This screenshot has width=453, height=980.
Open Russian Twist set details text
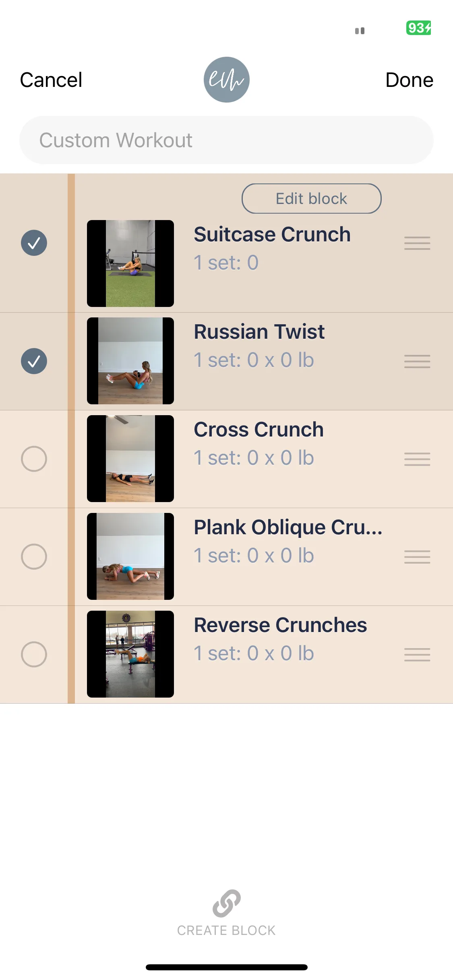254,360
